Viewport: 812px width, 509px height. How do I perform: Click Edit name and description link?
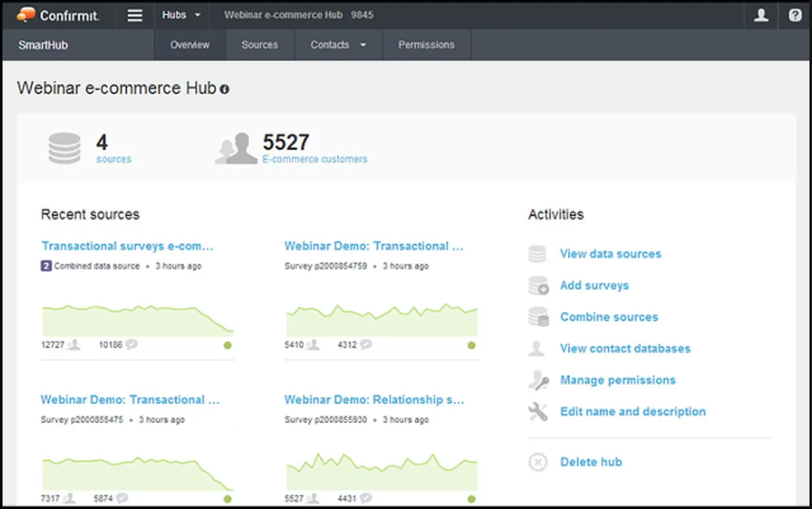pyautogui.click(x=633, y=412)
